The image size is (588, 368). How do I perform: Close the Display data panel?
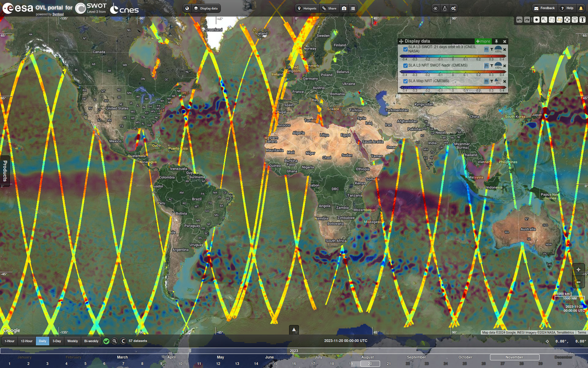click(505, 41)
